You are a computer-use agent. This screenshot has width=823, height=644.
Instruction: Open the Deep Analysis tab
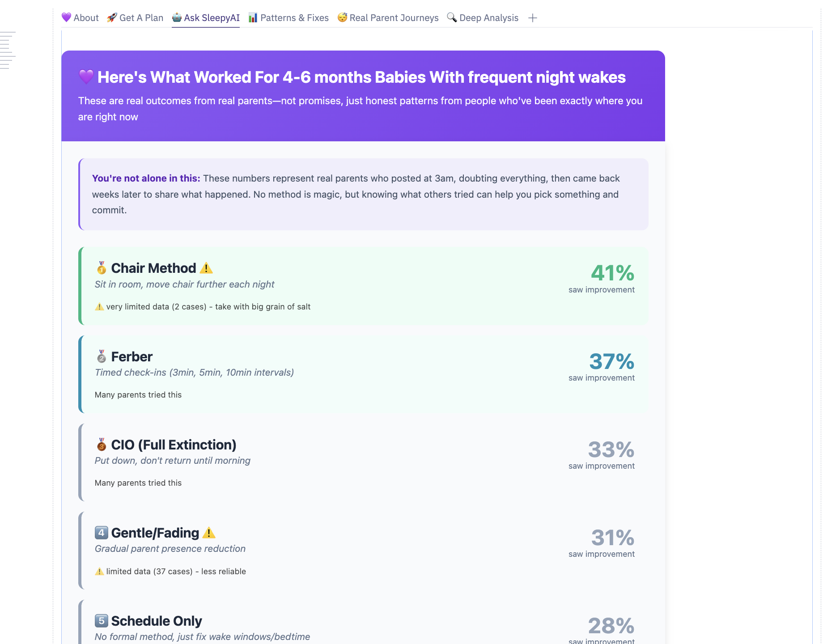tap(483, 18)
